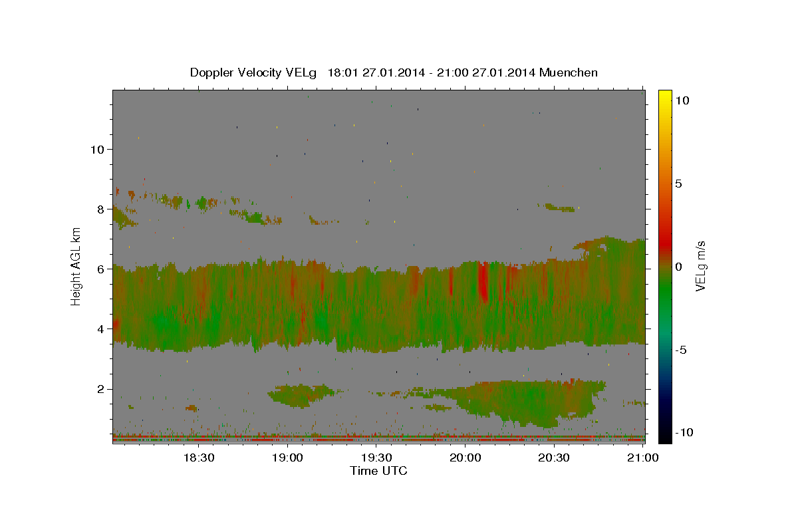Click the 'VELg m/s' colorbar label
Screen dimensions: 798x532
tap(700, 267)
